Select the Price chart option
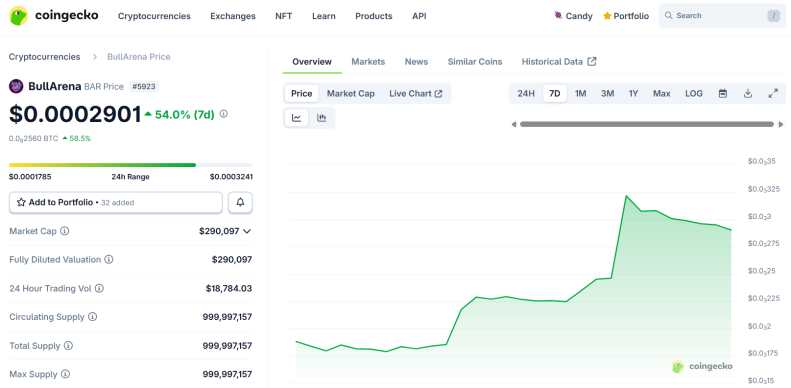 coord(302,93)
